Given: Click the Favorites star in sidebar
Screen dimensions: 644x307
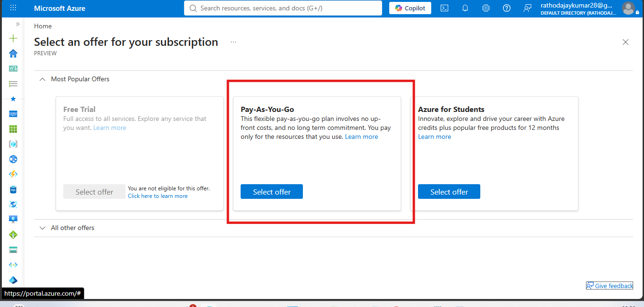Looking at the screenshot, I should pos(13,99).
